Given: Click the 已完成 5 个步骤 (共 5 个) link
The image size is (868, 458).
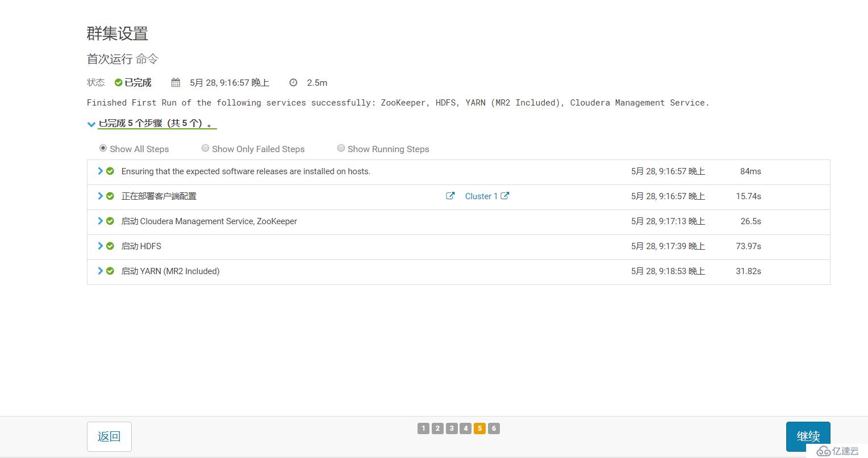Looking at the screenshot, I should point(157,123).
